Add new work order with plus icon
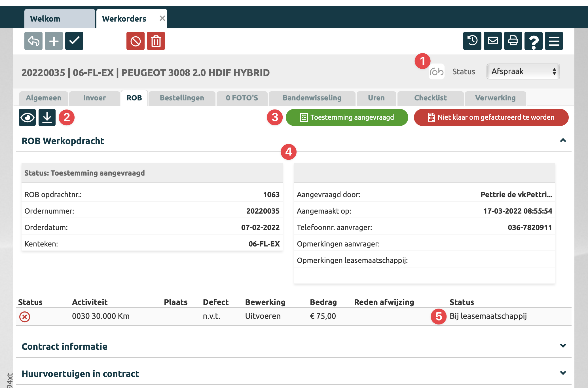Image resolution: width=588 pixels, height=388 pixels. click(x=54, y=41)
